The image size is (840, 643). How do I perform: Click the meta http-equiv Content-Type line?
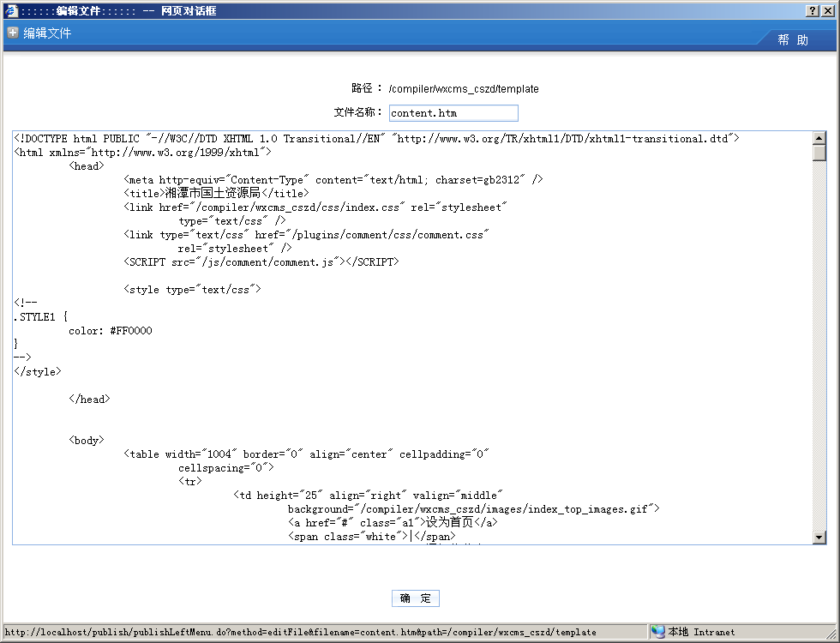(333, 180)
